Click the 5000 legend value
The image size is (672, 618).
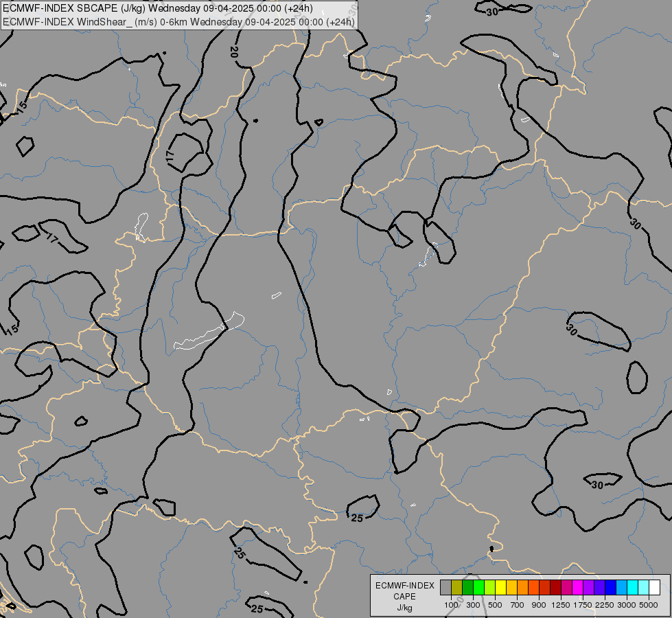coord(649,605)
